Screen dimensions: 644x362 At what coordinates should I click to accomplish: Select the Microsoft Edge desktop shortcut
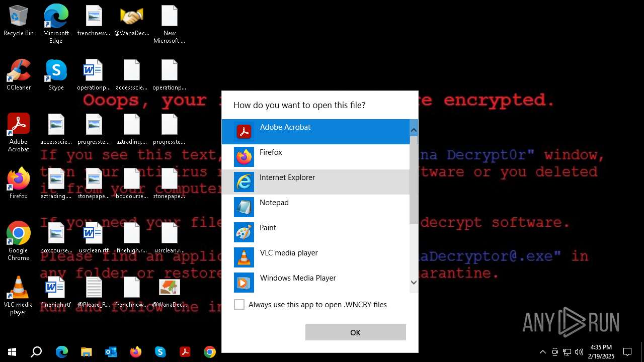click(56, 23)
